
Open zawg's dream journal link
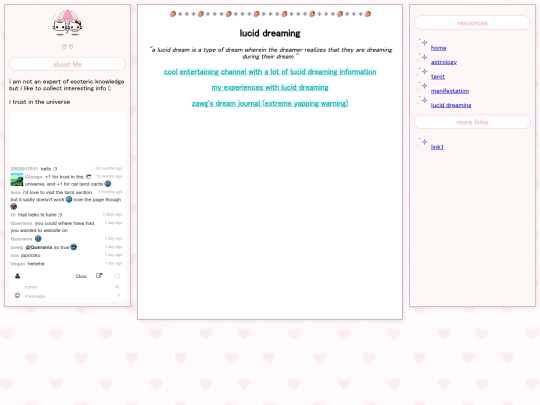pos(270,103)
